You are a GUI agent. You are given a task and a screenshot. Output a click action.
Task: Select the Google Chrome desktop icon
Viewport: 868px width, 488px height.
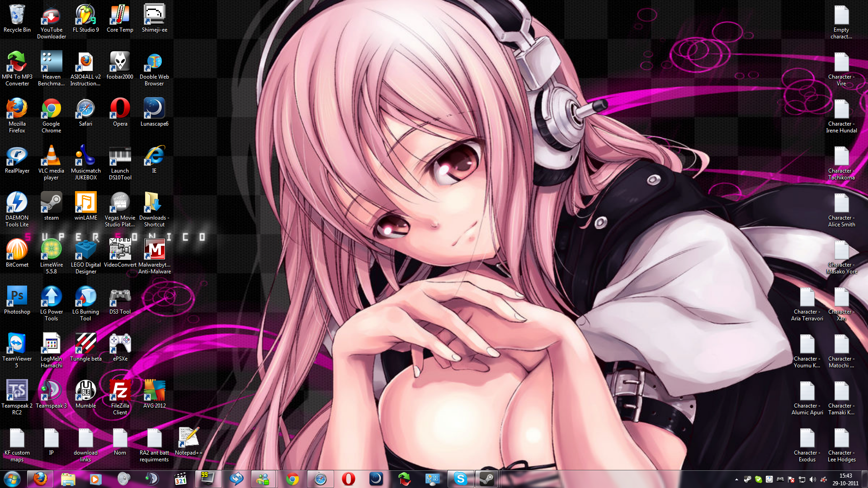tap(51, 116)
